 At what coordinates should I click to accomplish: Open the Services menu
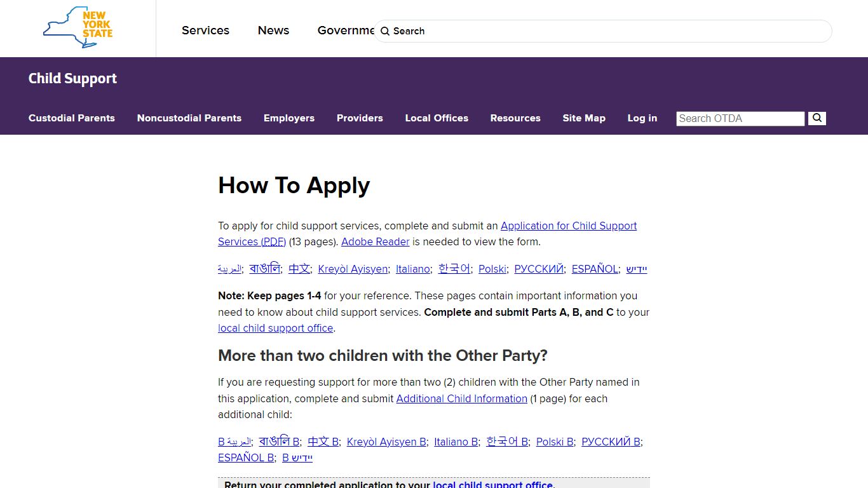coord(205,30)
